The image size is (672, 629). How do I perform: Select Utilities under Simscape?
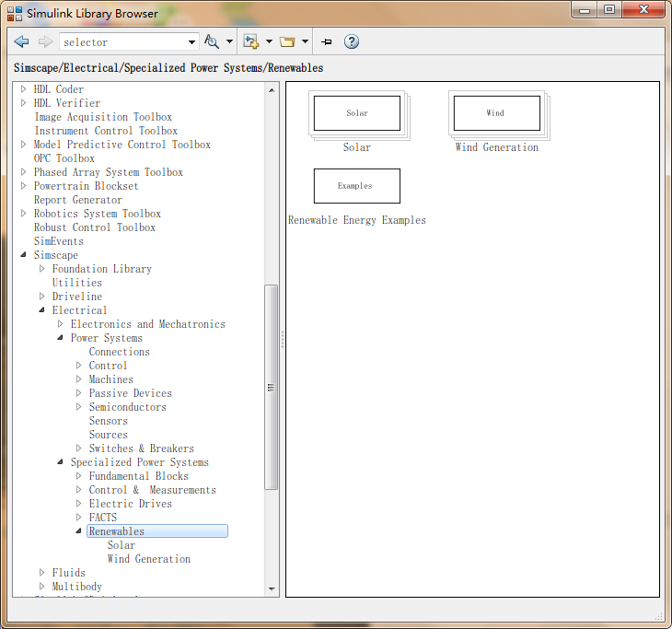coord(77,283)
